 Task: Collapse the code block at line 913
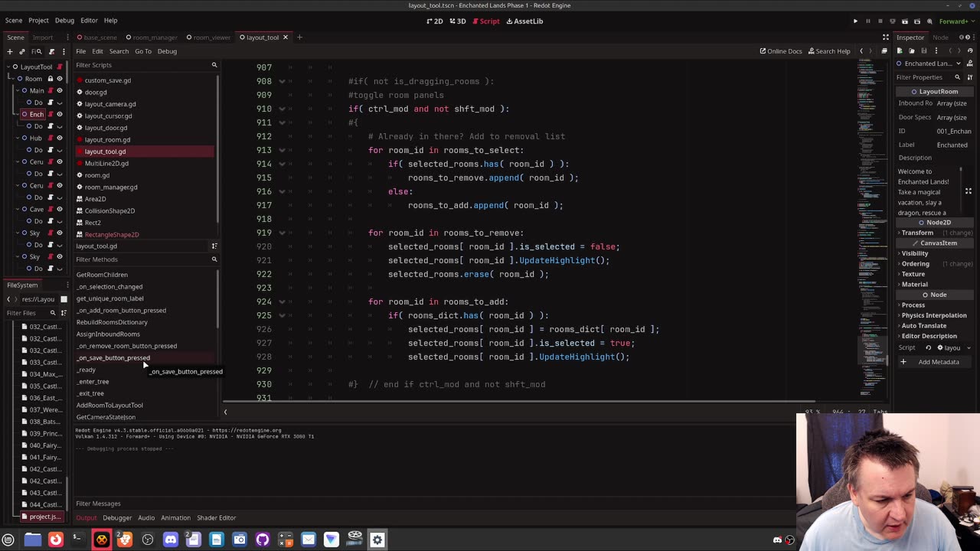tap(282, 150)
